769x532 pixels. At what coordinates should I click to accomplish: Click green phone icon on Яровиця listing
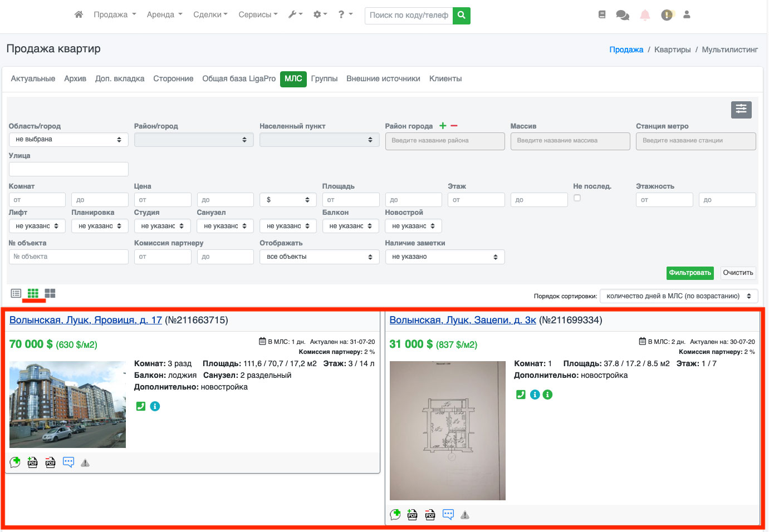point(141,406)
